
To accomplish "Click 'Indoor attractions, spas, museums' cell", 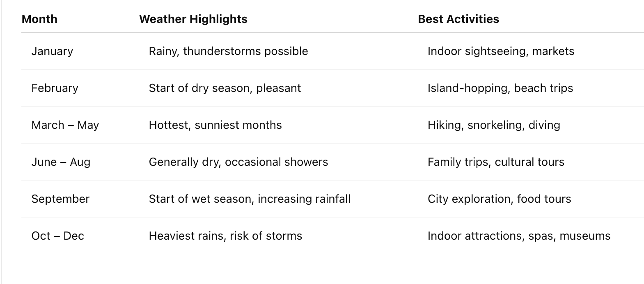I will 519,236.
